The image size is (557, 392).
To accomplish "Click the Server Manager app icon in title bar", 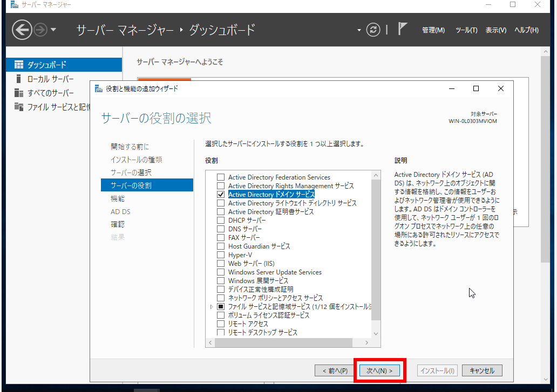I will point(14,5).
